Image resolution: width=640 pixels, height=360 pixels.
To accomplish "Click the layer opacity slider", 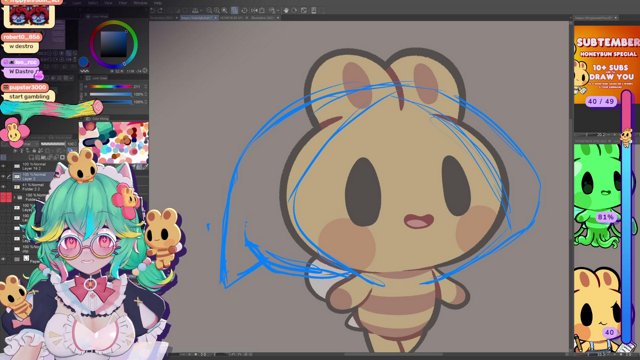I will point(53,144).
